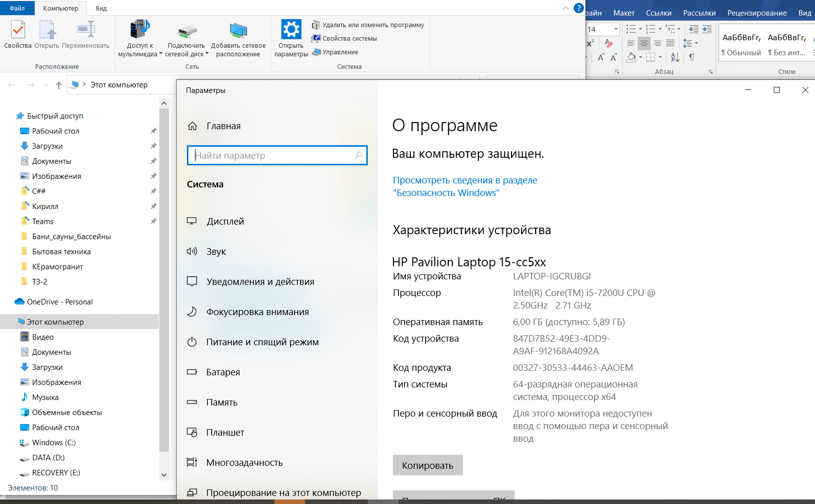Click Удалить или изменить программу
The width and height of the screenshot is (815, 504).
(x=368, y=25)
